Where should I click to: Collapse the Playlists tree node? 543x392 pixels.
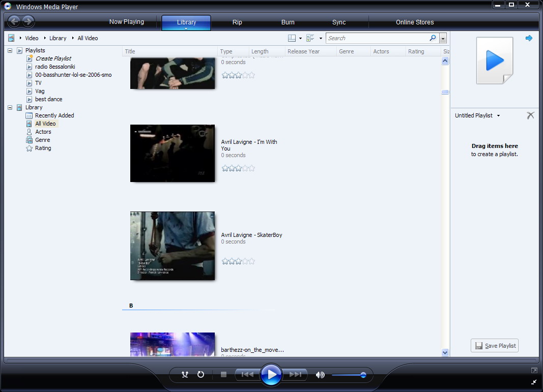(10, 50)
